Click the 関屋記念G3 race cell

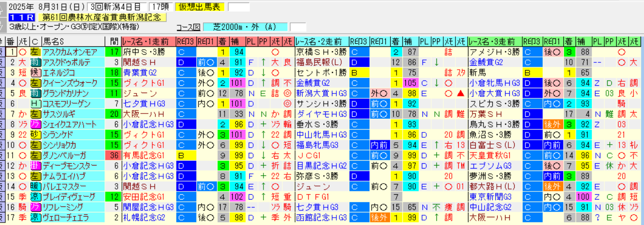pyautogui.click(x=148, y=207)
